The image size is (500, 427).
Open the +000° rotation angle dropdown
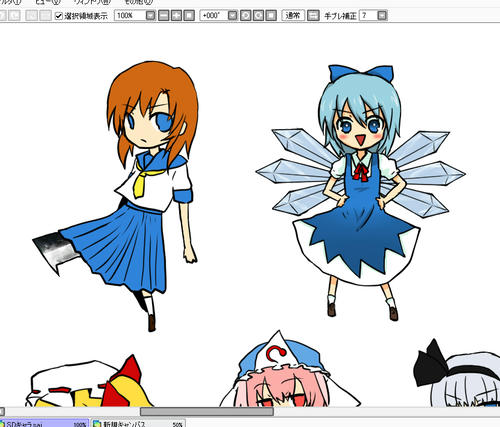(233, 15)
